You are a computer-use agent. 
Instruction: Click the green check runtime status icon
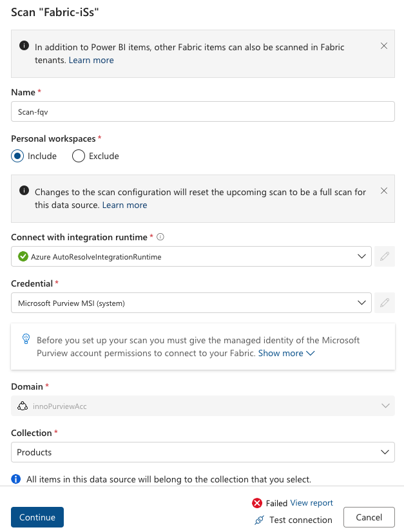23,256
